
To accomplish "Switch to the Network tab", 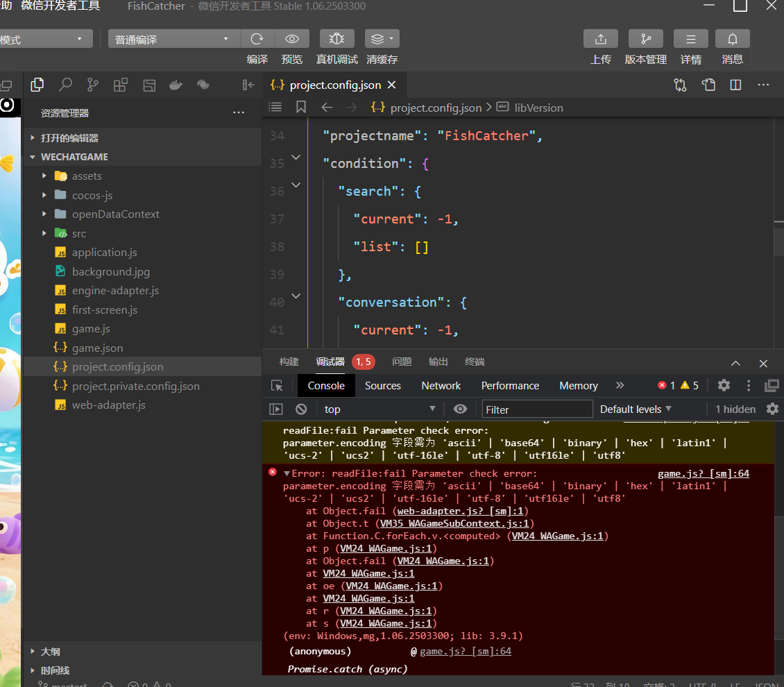I will click(x=441, y=386).
